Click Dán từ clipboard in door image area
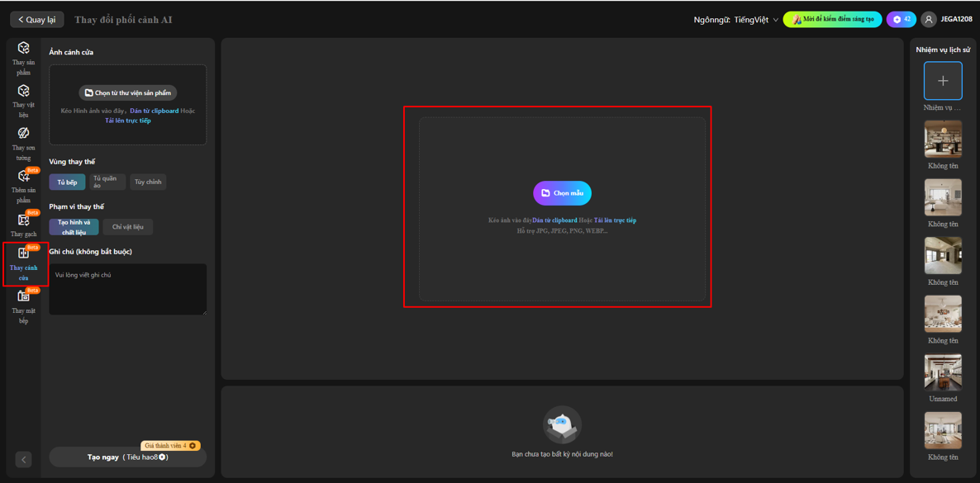The height and width of the screenshot is (483, 980). [154, 111]
